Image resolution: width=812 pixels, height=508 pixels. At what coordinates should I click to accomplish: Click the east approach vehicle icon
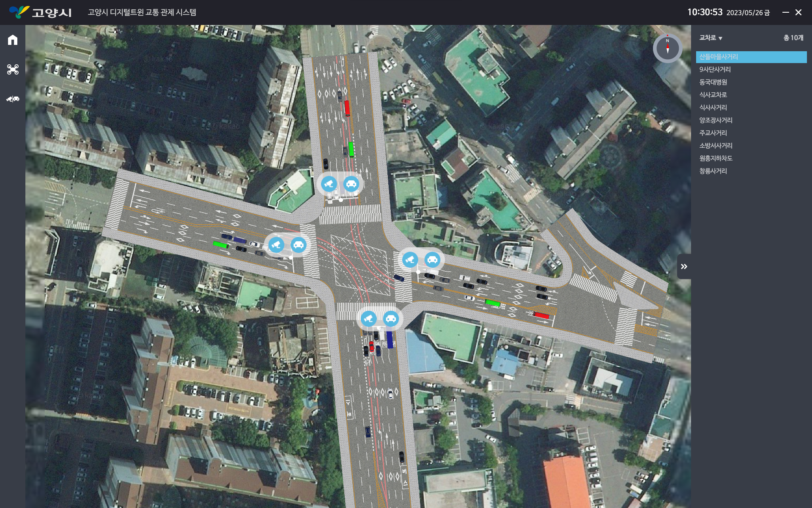pyautogui.click(x=432, y=260)
